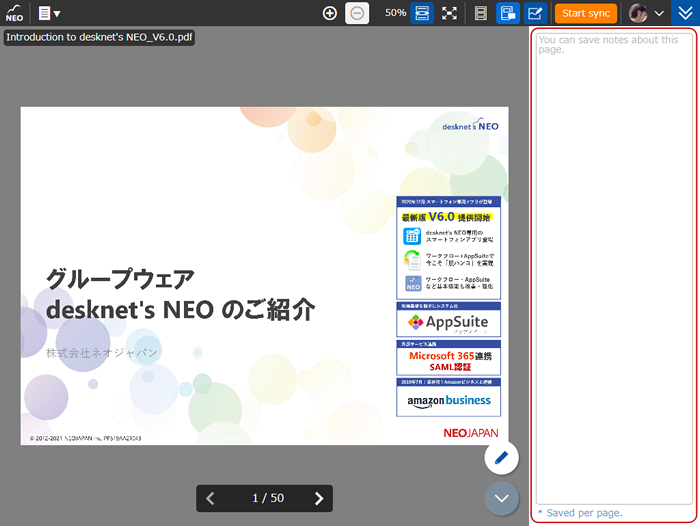This screenshot has height=526, width=700.
Task: Click into the page notes text area
Action: pyautogui.click(x=614, y=269)
